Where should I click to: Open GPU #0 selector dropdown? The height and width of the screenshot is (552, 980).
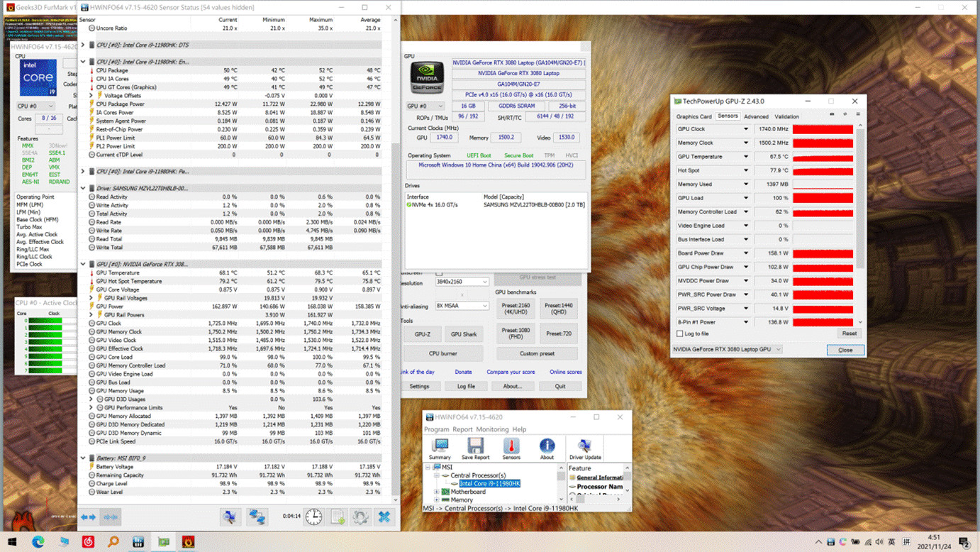click(x=425, y=106)
